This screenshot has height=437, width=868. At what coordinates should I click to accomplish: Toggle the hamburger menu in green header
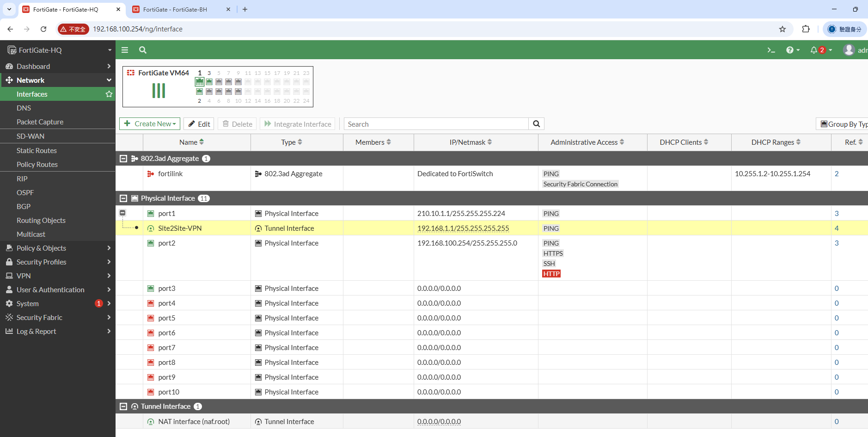(x=125, y=50)
